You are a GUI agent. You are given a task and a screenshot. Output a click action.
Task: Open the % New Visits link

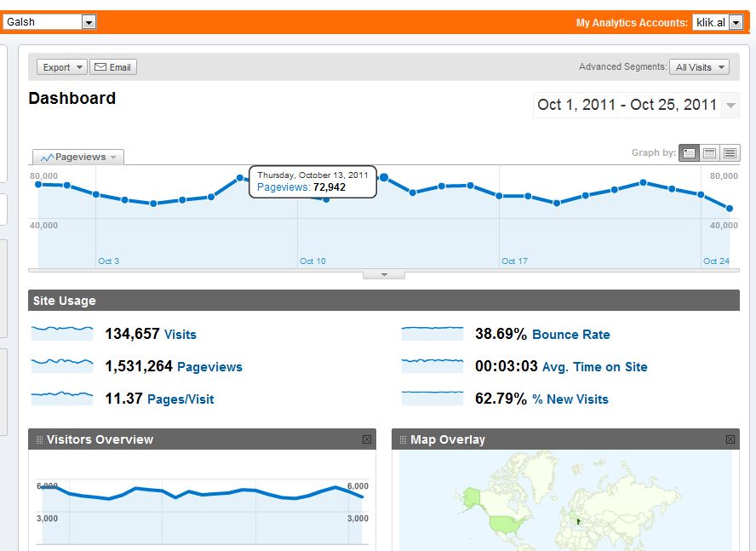(x=570, y=399)
